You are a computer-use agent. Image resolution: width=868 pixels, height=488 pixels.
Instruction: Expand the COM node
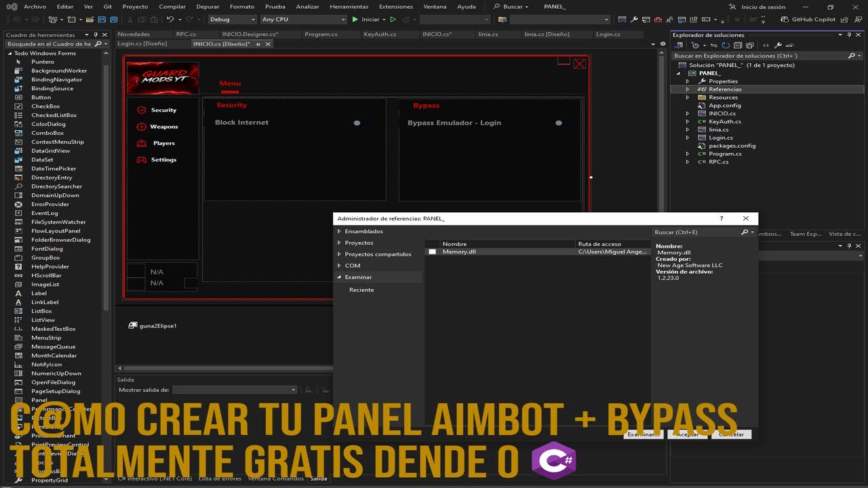pos(339,266)
